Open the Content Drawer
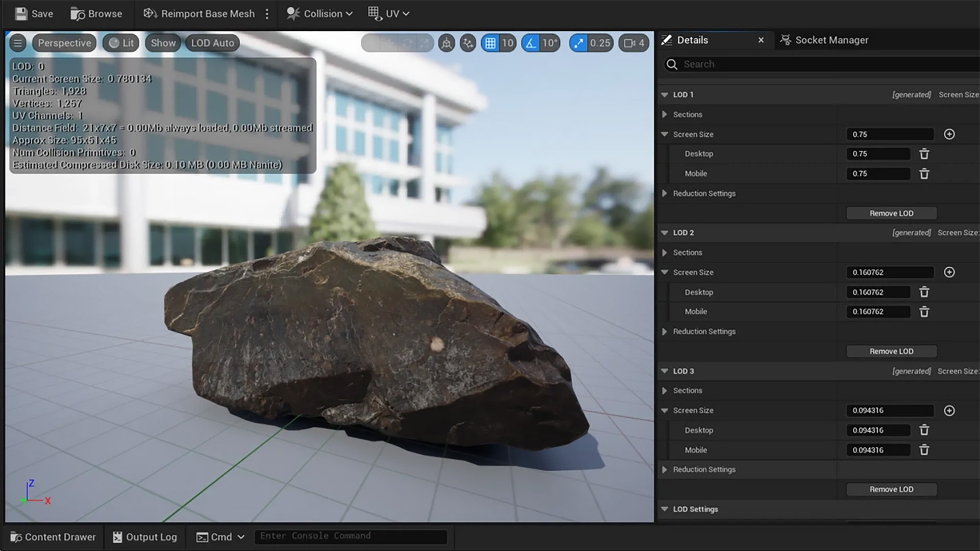Image resolution: width=980 pixels, height=551 pixels. tap(53, 537)
